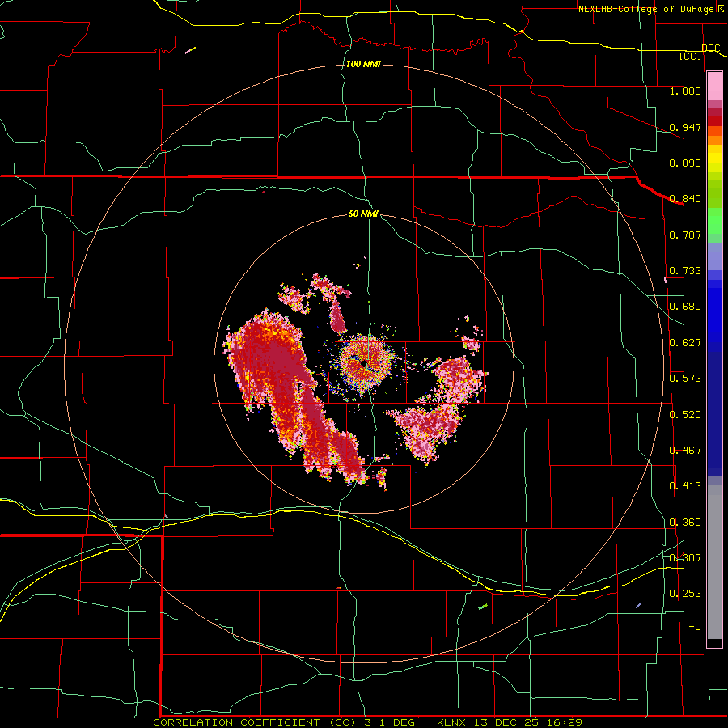The image size is (728, 728).
Task: Select the 0.840 scale value
Action: [x=685, y=199]
